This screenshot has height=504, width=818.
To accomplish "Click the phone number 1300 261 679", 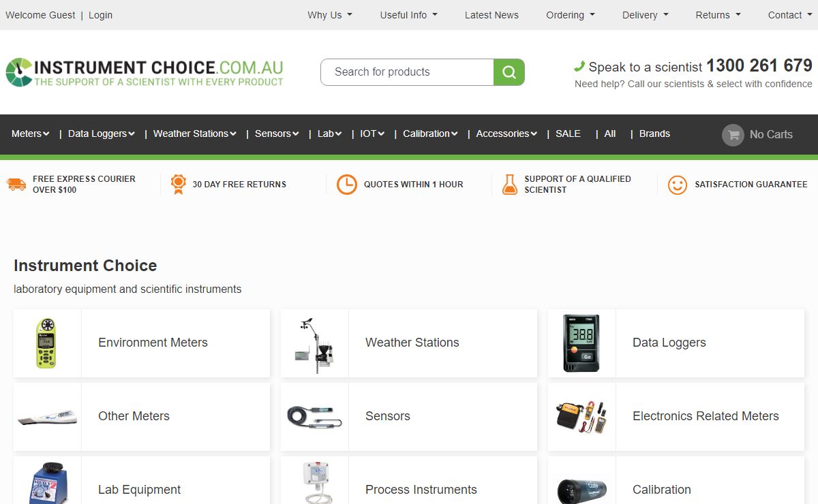I will (759, 66).
